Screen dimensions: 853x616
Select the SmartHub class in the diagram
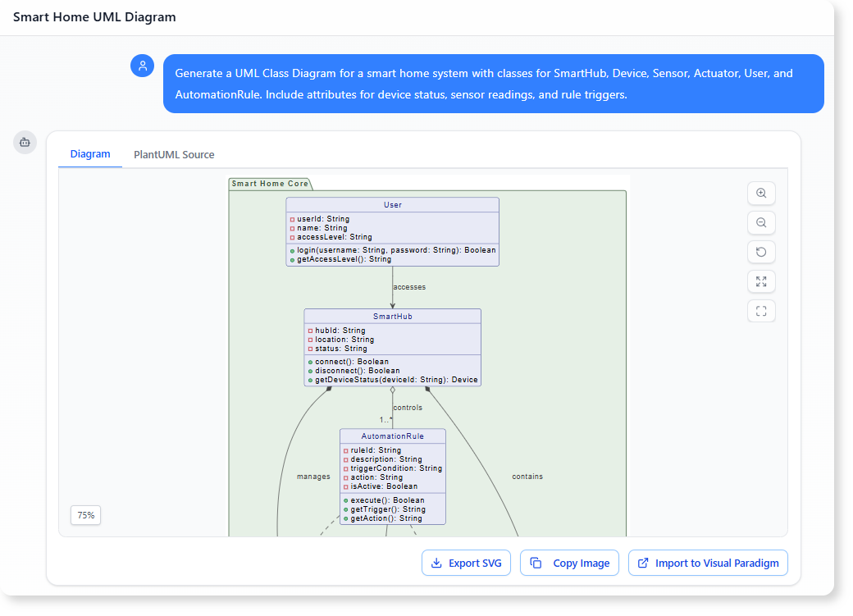[392, 349]
